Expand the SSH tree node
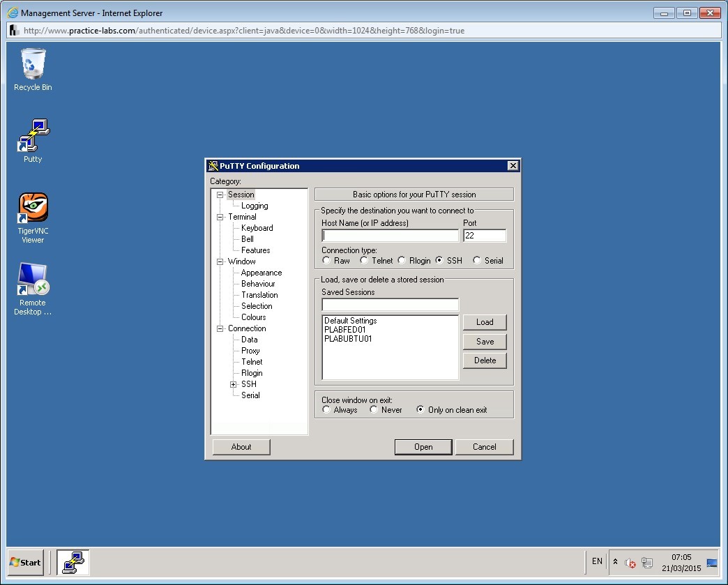 (233, 384)
